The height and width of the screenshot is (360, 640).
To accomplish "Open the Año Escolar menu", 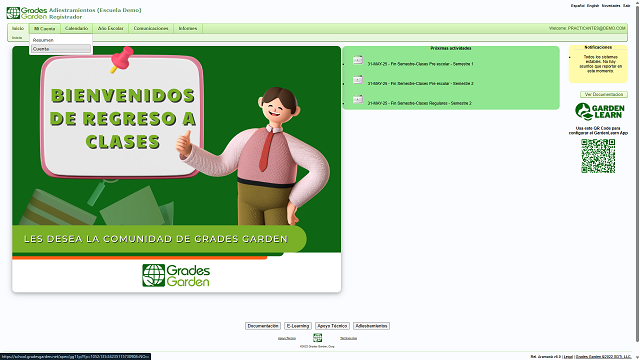I will click(x=111, y=28).
